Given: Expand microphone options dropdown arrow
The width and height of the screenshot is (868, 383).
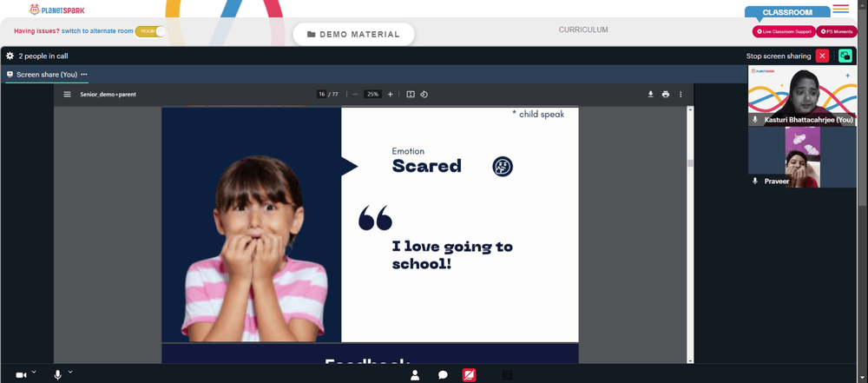Looking at the screenshot, I should pos(70,372).
